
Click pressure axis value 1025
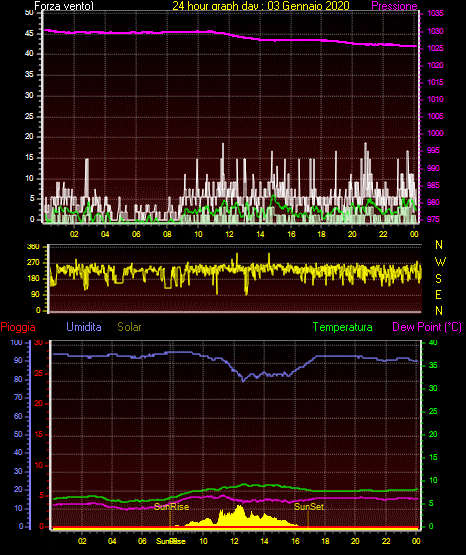[435, 48]
